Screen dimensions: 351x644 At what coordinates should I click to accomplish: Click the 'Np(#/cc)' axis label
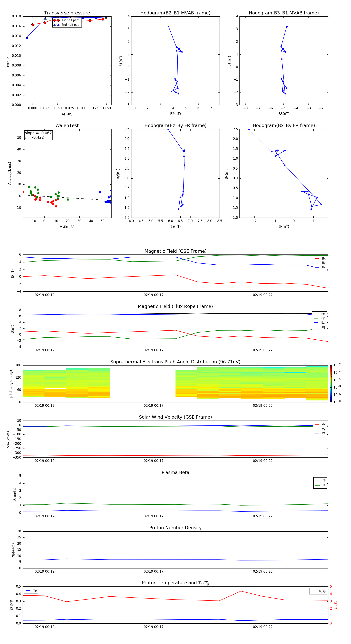click(x=13, y=550)
